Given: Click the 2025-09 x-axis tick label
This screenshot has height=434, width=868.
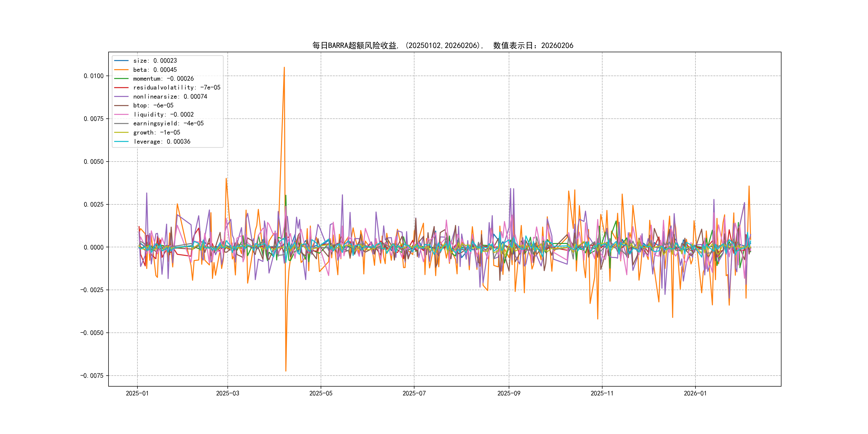Looking at the screenshot, I should coord(508,394).
